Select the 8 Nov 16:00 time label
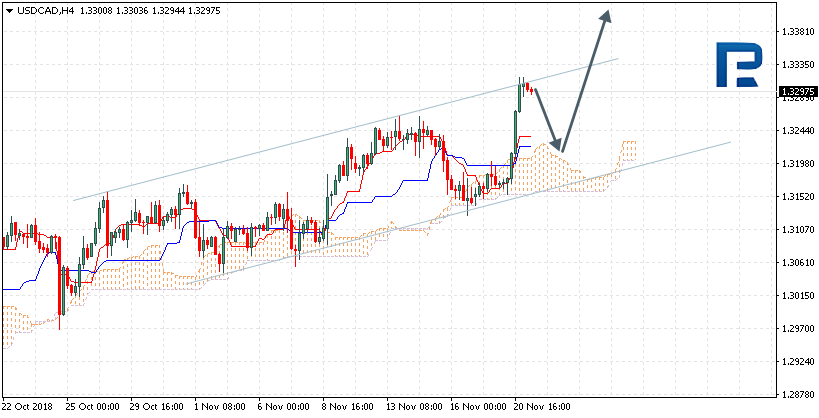Screen dimensions: 819x418 (349, 408)
